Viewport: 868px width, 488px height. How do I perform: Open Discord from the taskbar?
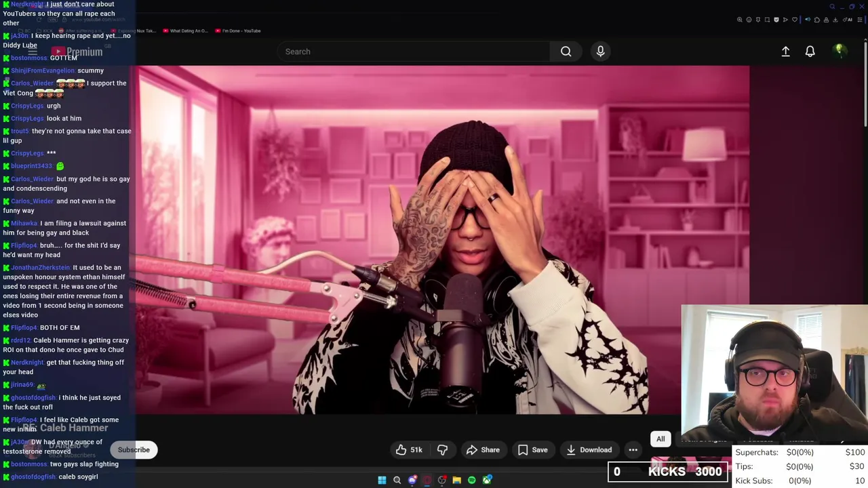click(412, 480)
